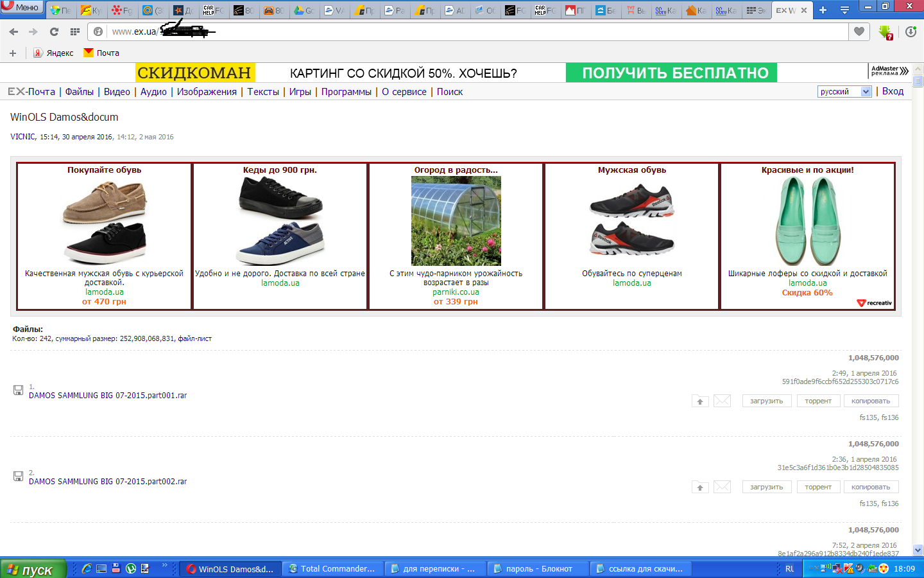Open DAMOS SAMMLUNG BIG part002.rar link
Screen dimensions: 924x578
tap(108, 482)
